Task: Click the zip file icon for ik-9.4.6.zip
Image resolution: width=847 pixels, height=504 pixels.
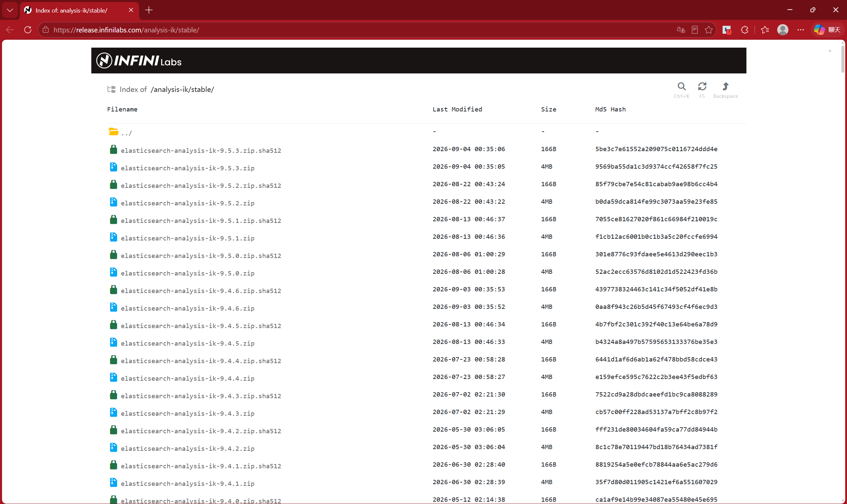Action: 113,307
